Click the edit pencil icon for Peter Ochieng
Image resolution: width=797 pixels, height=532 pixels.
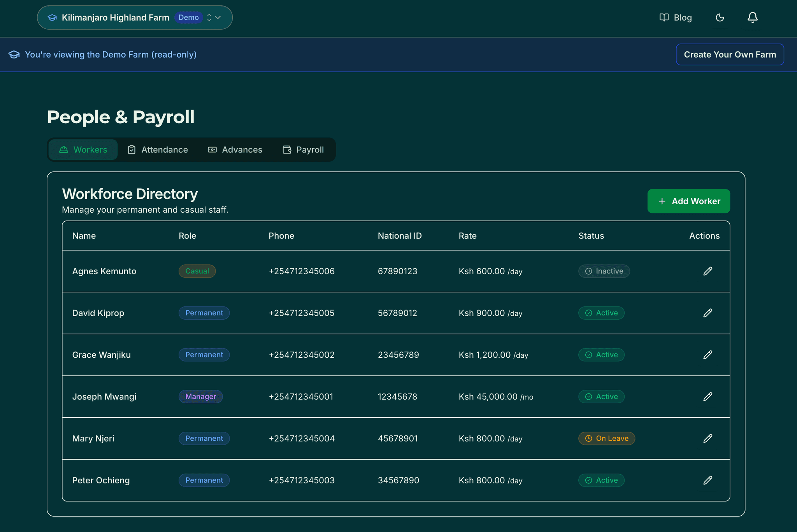(x=708, y=480)
